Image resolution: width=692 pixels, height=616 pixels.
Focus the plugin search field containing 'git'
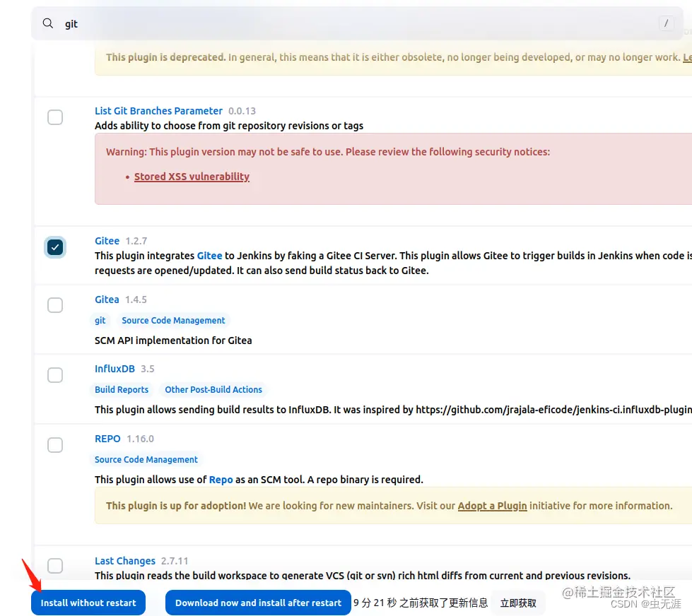click(357, 23)
